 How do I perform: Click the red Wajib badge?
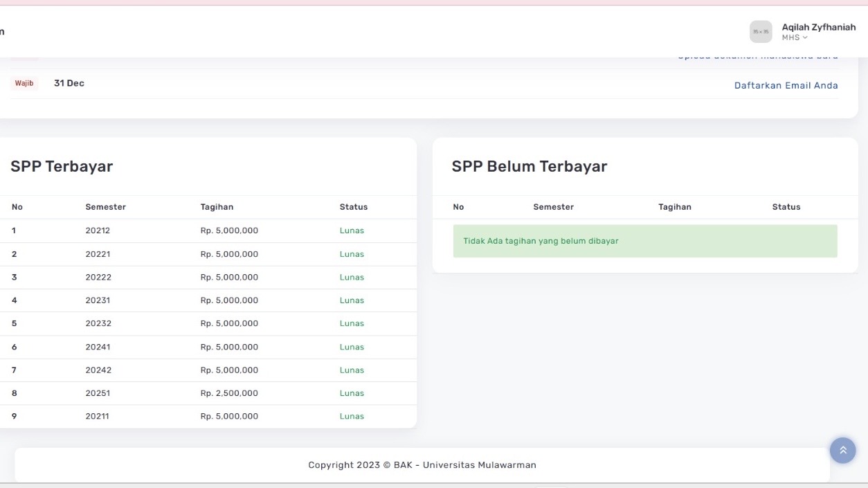click(24, 83)
